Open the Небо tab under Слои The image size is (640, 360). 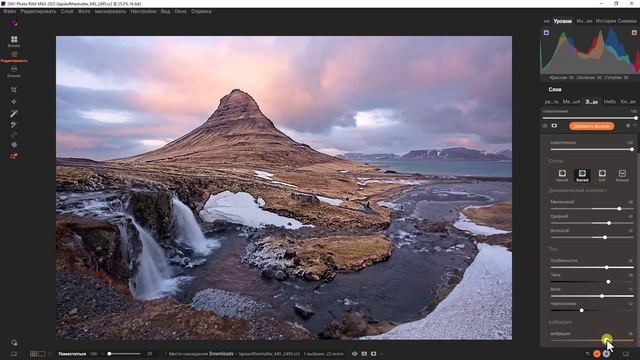point(609,101)
